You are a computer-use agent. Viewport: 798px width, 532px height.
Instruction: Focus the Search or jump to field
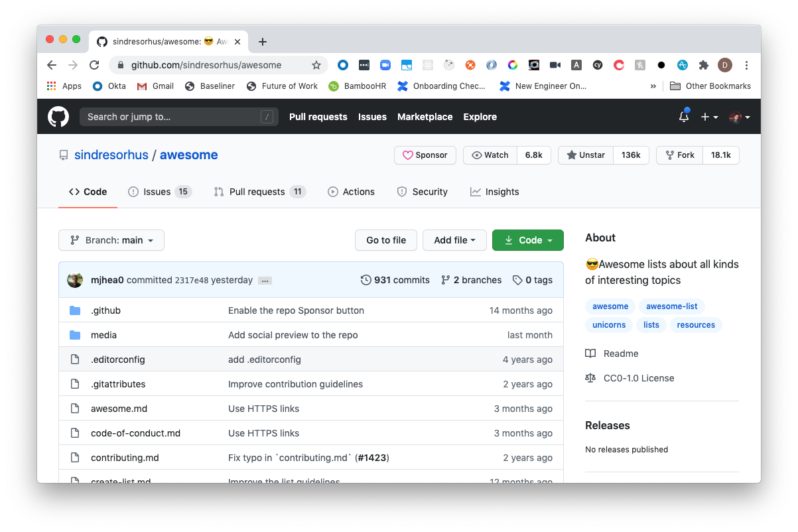(179, 117)
